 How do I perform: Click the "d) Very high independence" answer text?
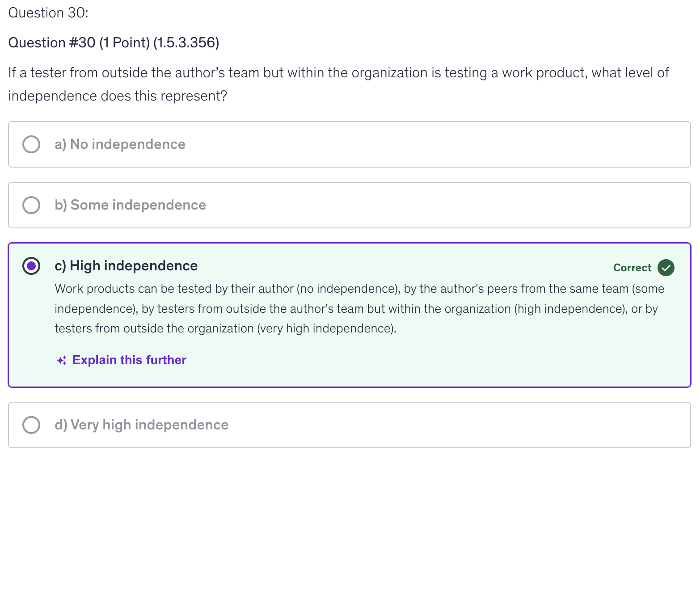141,425
